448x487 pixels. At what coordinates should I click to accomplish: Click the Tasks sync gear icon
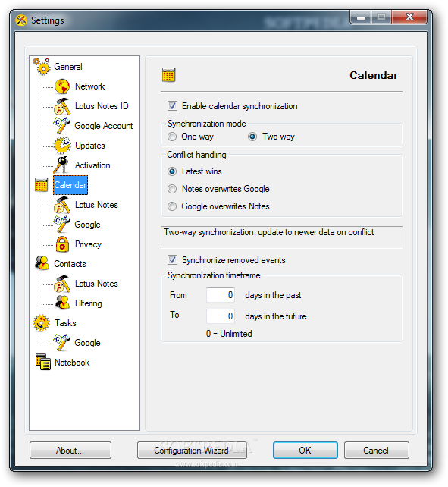[x=41, y=323]
